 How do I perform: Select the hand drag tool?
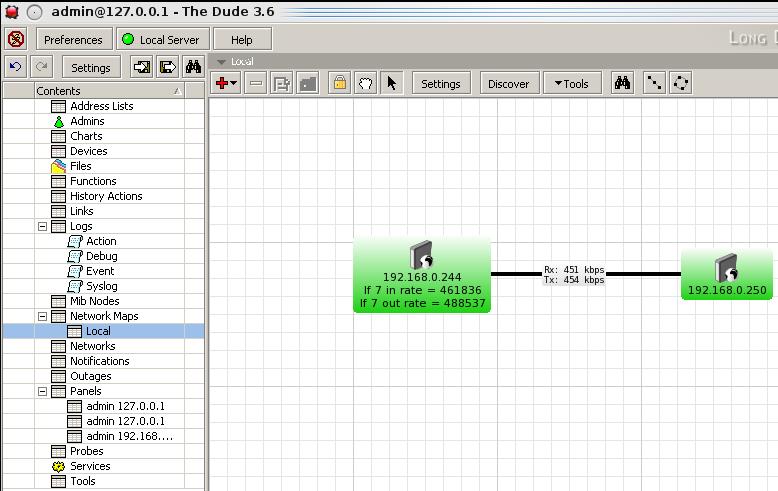pos(366,83)
